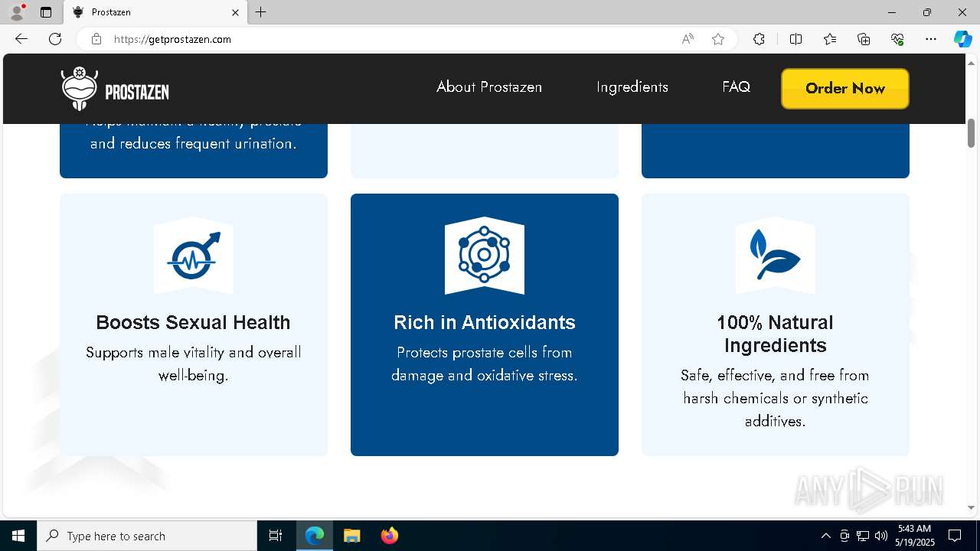Click the text about supporting male vitality
The image size is (980, 551).
pyautogui.click(x=194, y=364)
